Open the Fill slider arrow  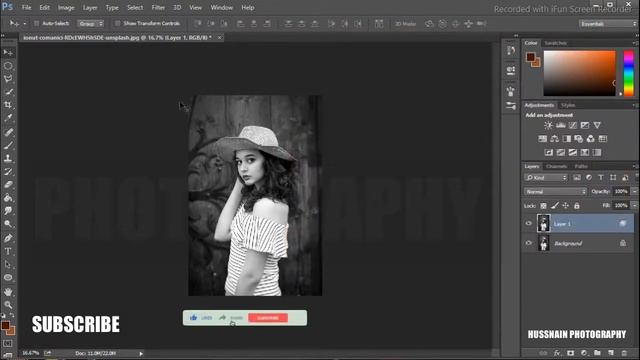(x=634, y=205)
